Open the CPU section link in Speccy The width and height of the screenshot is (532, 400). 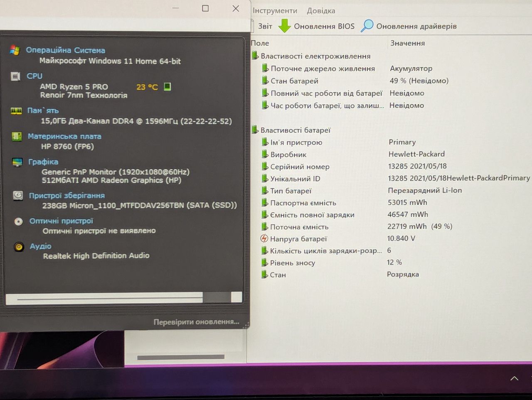click(34, 76)
